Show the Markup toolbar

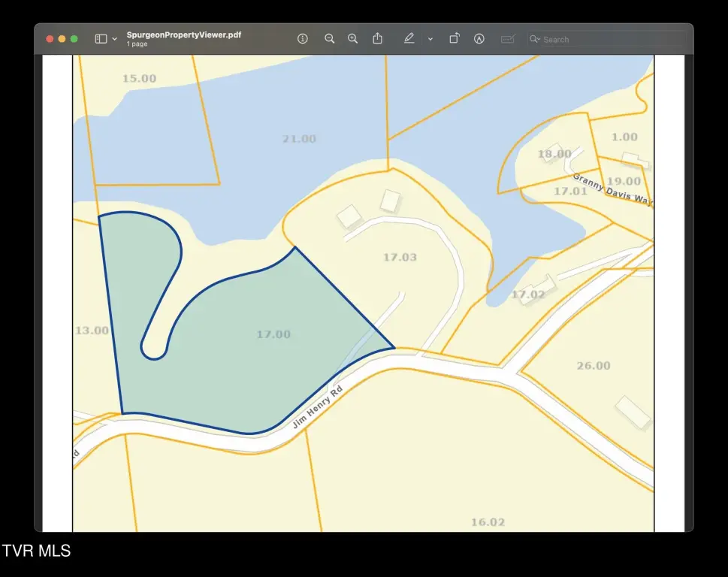pyautogui.click(x=479, y=39)
